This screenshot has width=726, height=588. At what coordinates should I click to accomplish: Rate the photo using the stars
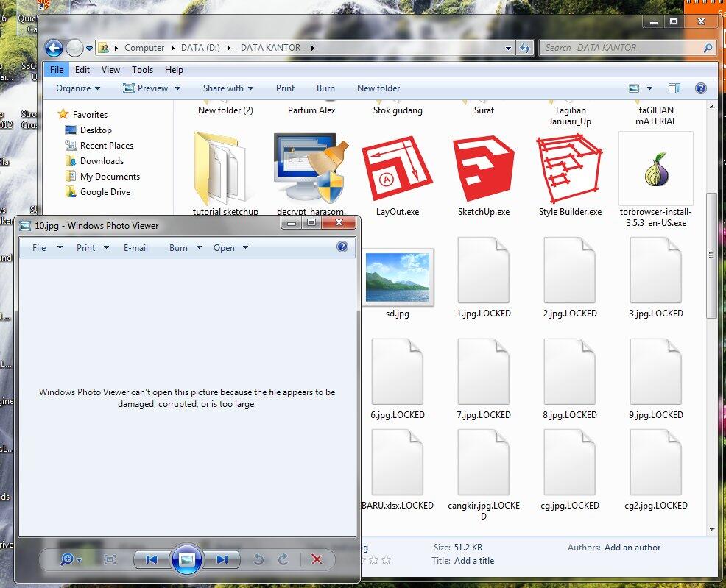(x=376, y=560)
